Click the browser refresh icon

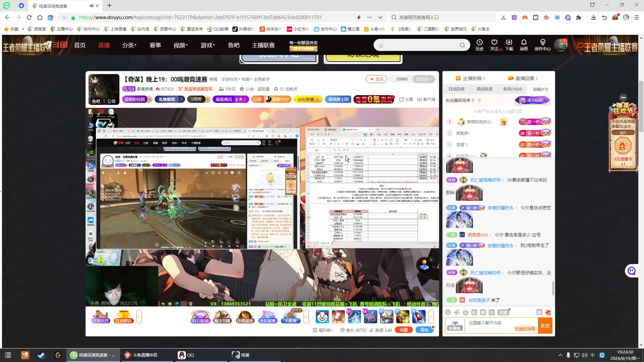(29, 17)
